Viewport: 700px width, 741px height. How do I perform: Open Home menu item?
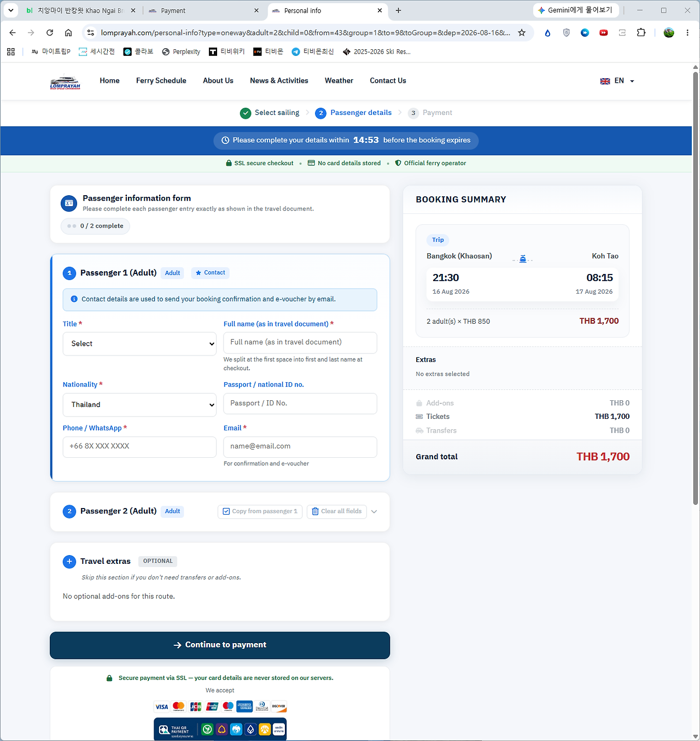click(x=109, y=80)
